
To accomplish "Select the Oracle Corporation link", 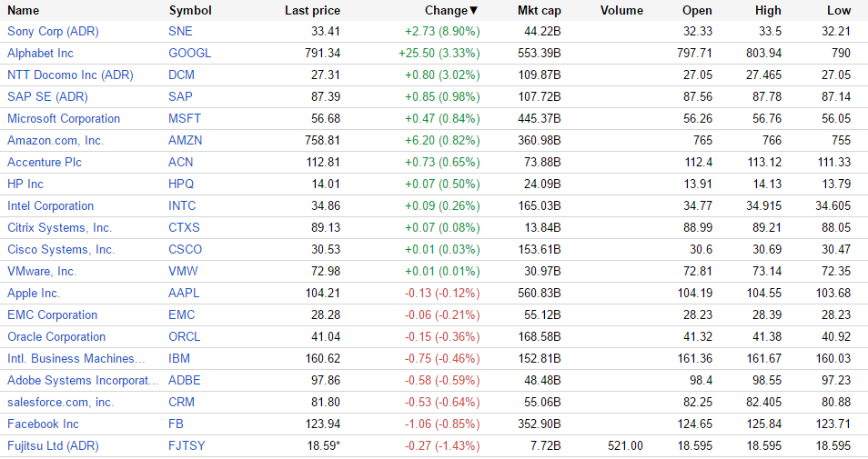I will click(x=56, y=336).
